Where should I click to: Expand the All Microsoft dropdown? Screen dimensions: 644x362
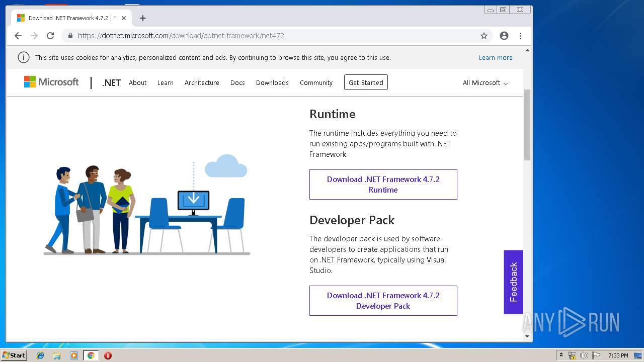(x=485, y=82)
